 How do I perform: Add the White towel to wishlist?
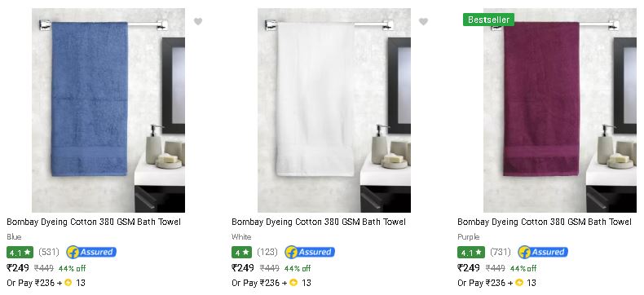(423, 21)
